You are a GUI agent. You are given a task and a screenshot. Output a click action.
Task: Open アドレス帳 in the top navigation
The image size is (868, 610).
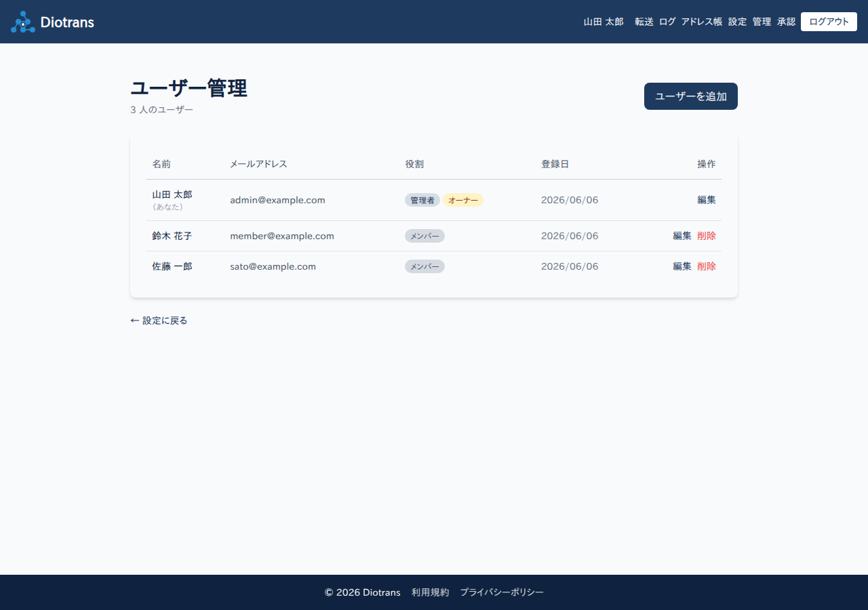click(x=702, y=22)
